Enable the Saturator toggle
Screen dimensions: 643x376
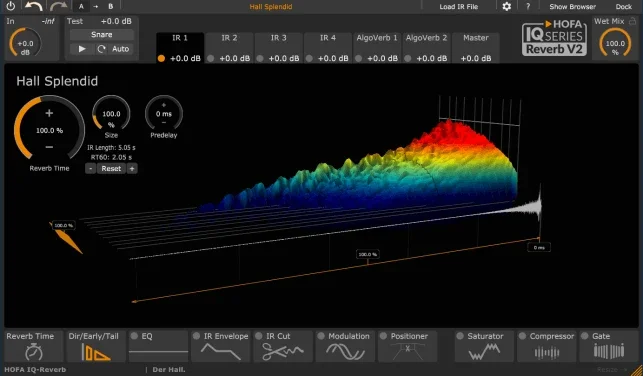[460, 336]
